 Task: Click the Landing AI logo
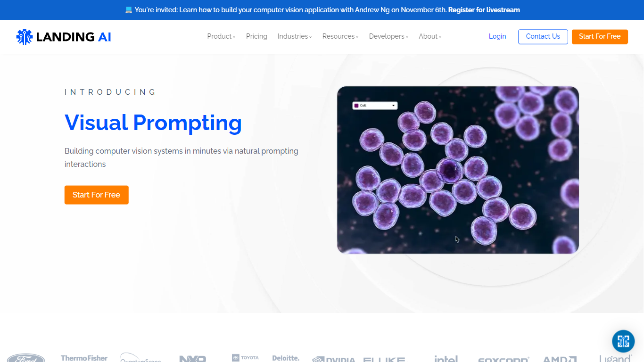click(x=64, y=37)
